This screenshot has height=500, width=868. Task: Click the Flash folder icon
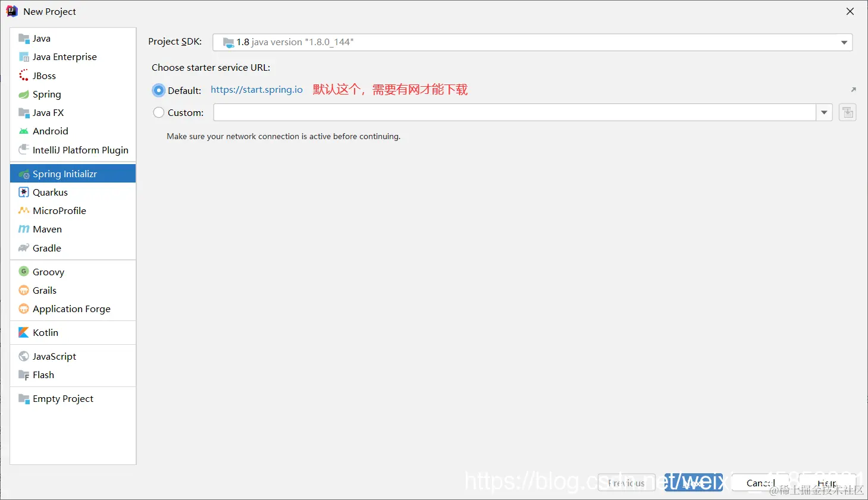click(x=24, y=375)
